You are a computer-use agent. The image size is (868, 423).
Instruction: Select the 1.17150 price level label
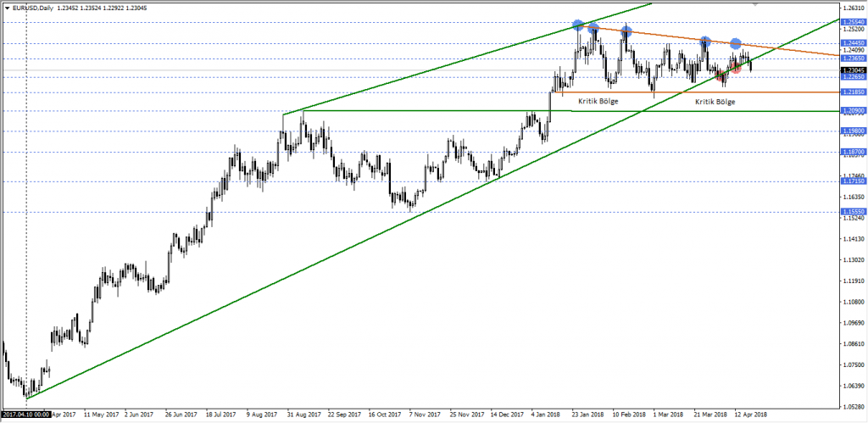tap(853, 181)
